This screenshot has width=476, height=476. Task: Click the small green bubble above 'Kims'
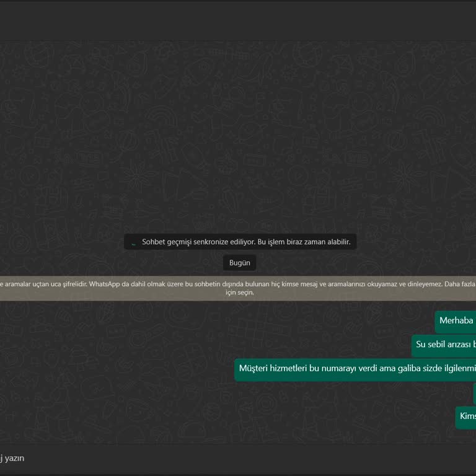[474, 394]
